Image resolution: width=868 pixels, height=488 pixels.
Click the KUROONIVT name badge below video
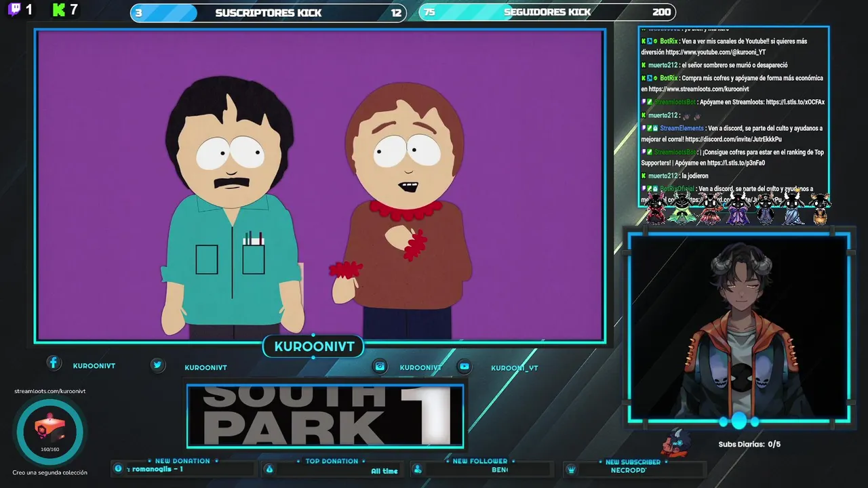[313, 347]
